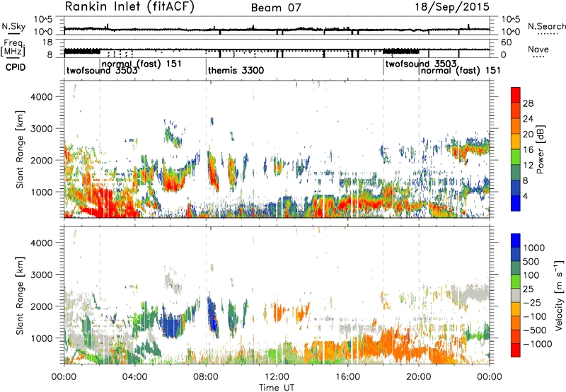
Task: Click the "18" tick on the frequency axis
Action: tap(47, 42)
